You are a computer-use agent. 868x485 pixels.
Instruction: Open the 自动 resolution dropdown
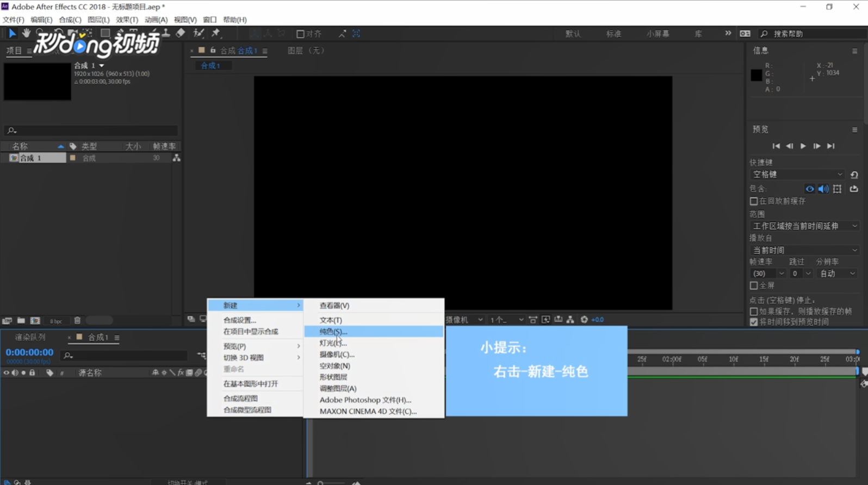[x=837, y=273]
